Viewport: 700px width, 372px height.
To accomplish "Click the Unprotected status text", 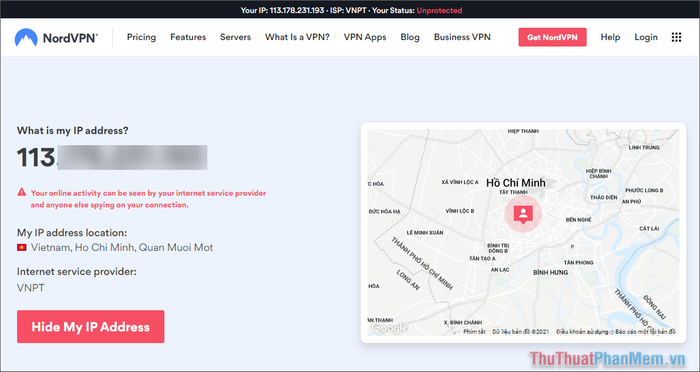I will pyautogui.click(x=439, y=10).
